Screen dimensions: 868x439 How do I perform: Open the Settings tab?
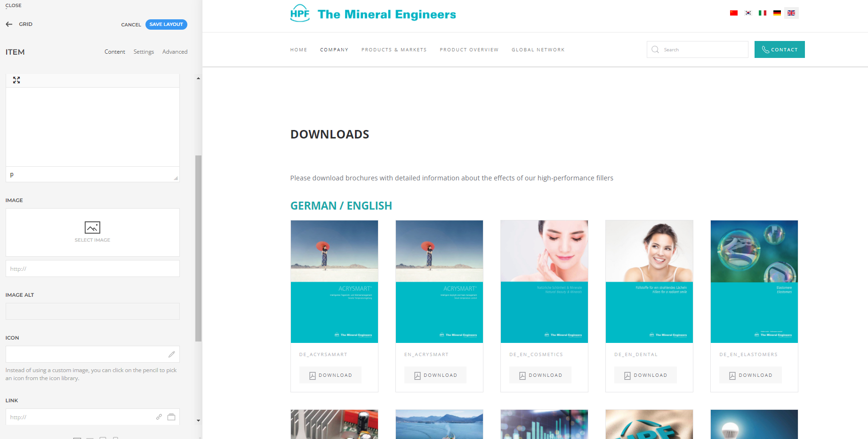click(144, 52)
